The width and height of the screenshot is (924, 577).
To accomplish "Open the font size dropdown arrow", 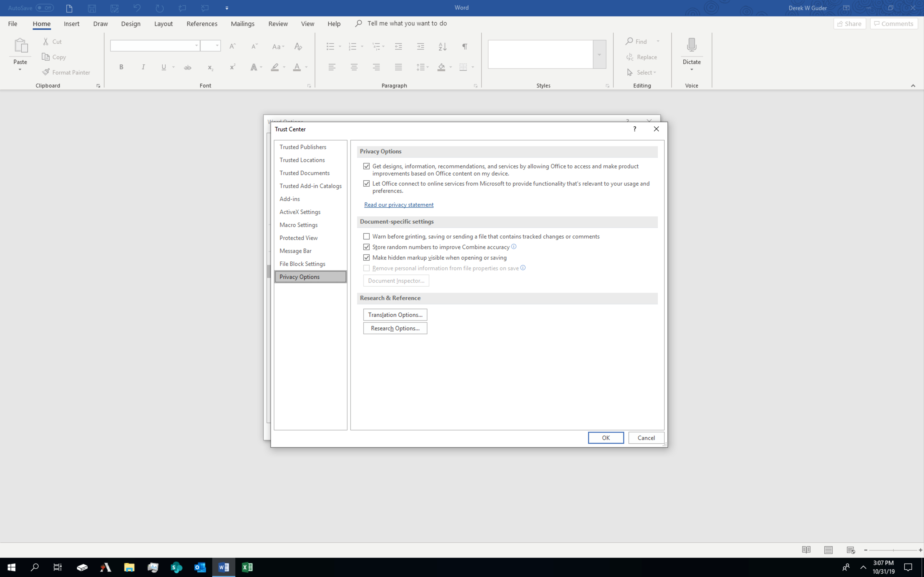I will click(217, 46).
